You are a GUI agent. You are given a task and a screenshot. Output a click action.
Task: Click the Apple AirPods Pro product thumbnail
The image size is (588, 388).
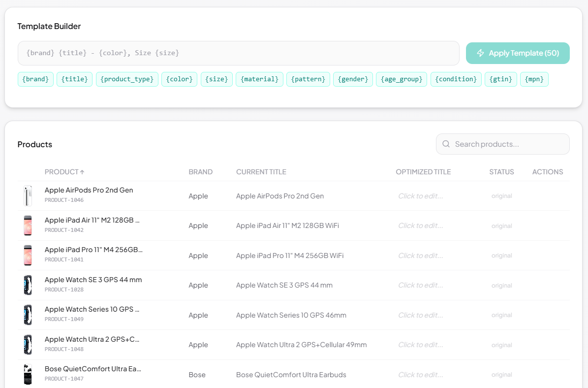click(x=28, y=195)
